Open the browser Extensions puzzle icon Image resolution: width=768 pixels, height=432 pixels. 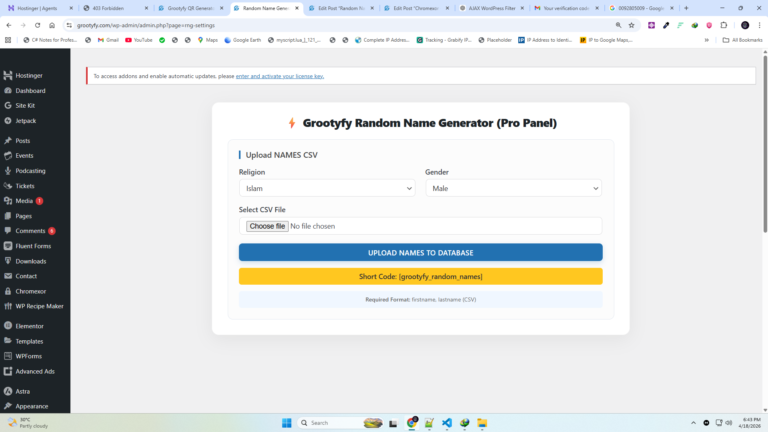[724, 25]
